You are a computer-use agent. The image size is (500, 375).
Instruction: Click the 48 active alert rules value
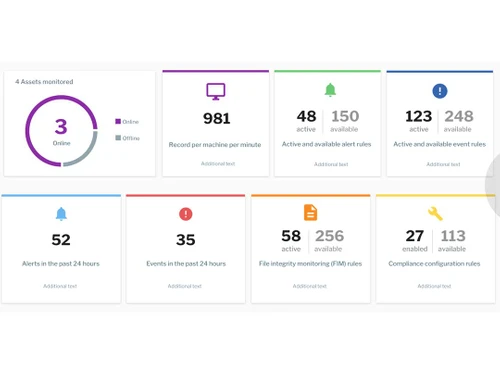[306, 116]
